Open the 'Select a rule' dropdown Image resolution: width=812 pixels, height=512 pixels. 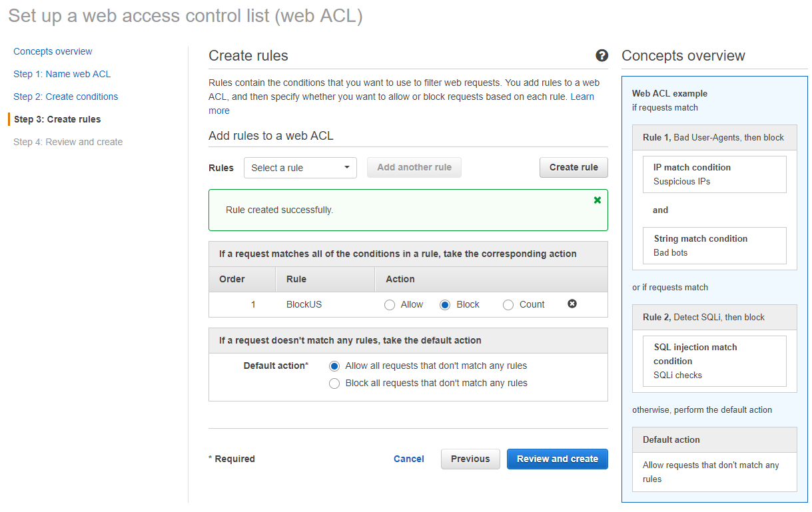coord(300,168)
